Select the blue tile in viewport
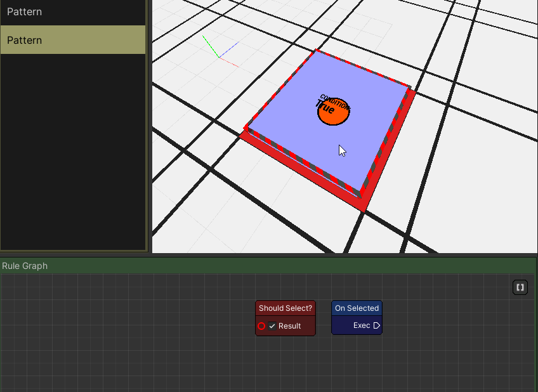This screenshot has height=392, width=538. (x=327, y=124)
